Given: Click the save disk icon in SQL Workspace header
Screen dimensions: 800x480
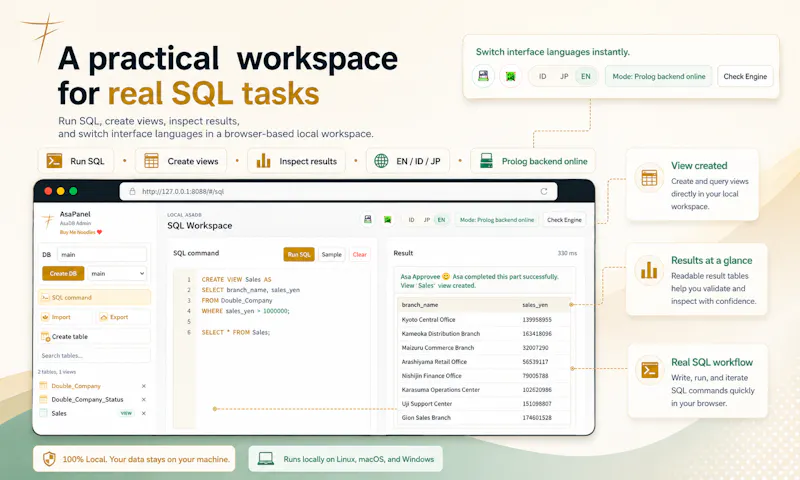Looking at the screenshot, I should coord(367,219).
